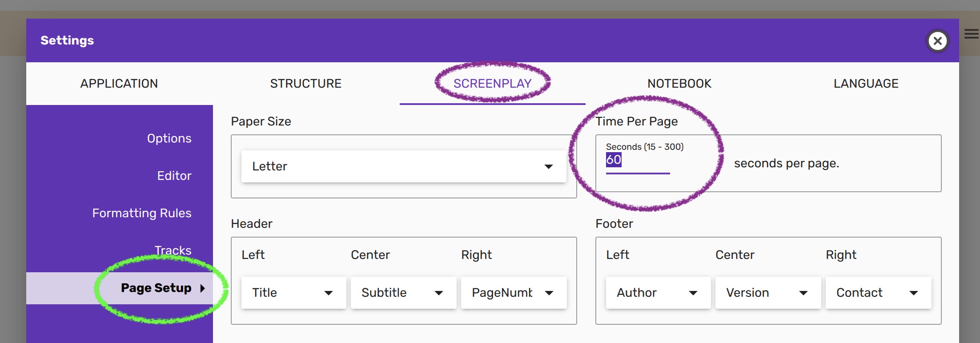The image size is (980, 343).
Task: Open the Notebook tab
Action: tap(679, 84)
